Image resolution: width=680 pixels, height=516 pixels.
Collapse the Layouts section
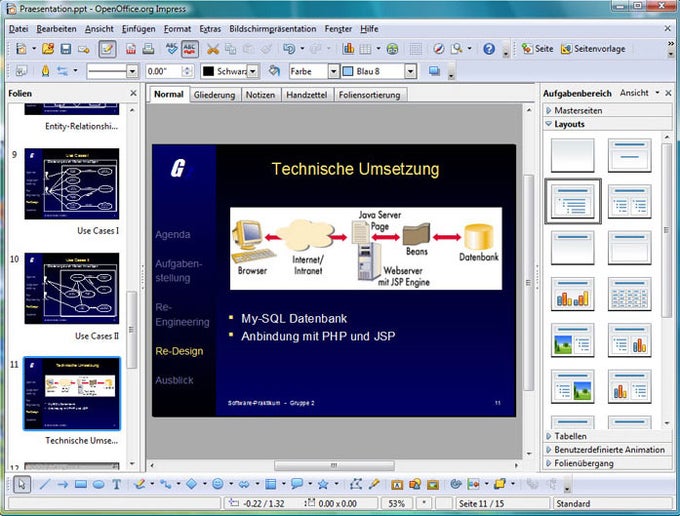[x=607, y=124]
